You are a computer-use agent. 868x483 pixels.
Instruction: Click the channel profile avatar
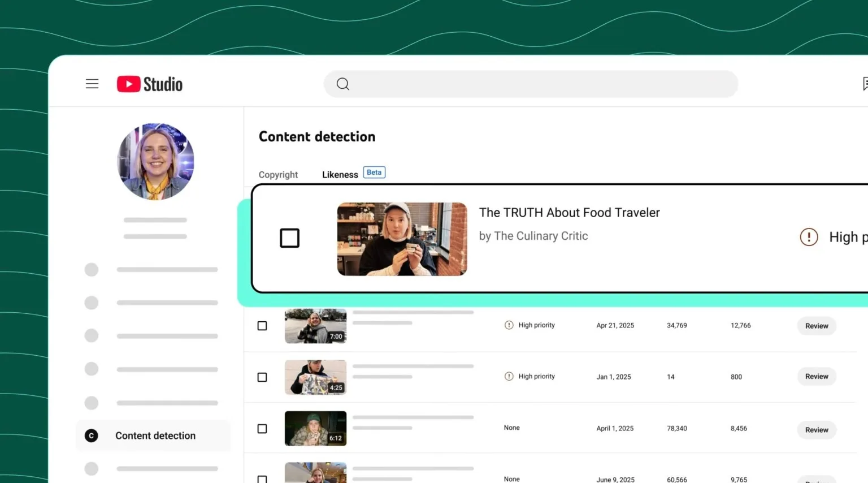click(x=155, y=162)
